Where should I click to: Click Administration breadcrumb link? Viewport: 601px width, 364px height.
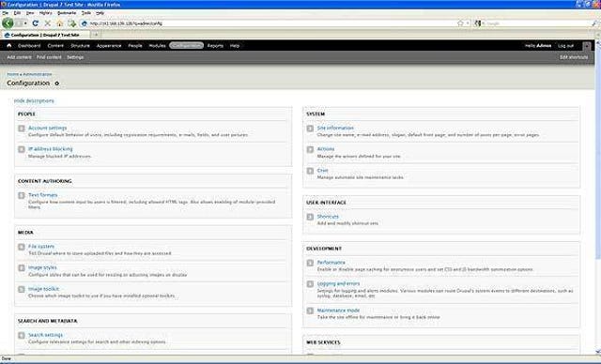[x=38, y=74]
